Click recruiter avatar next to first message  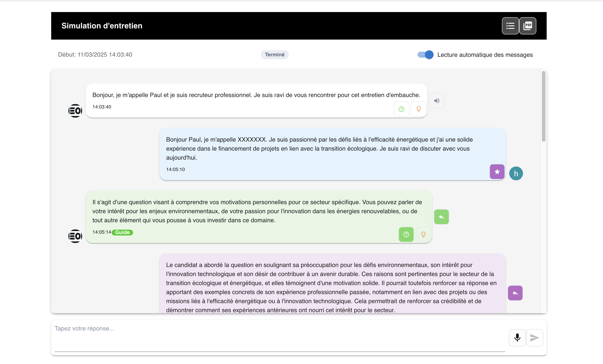75,111
